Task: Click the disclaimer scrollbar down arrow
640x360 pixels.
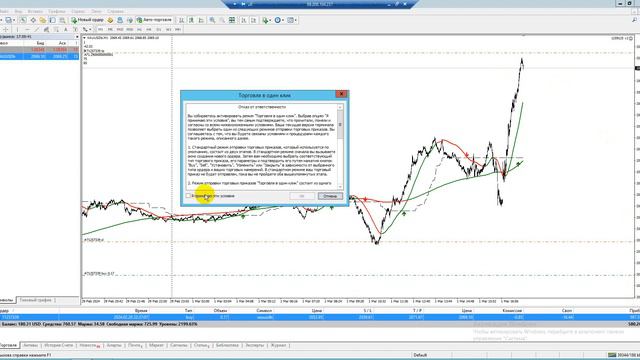Action: click(340, 187)
